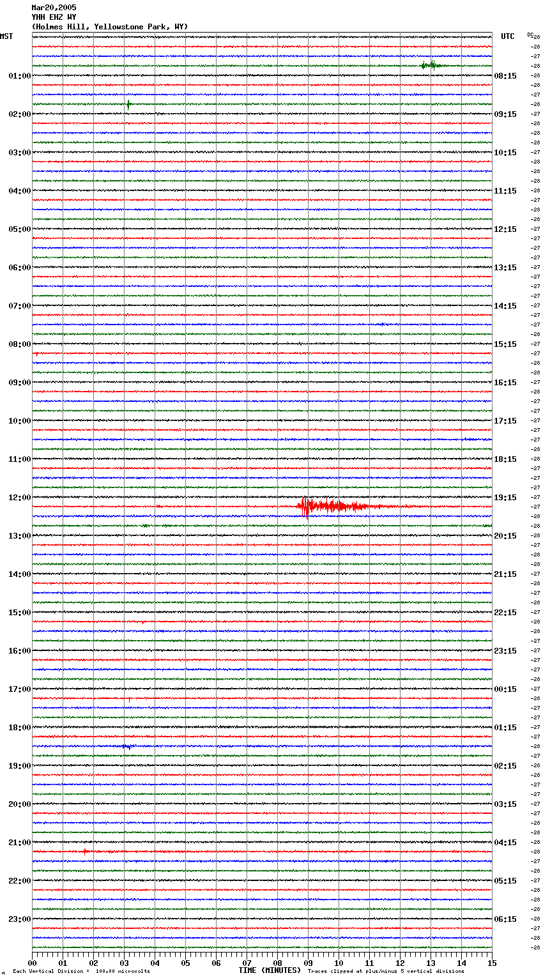Image resolution: width=543 pixels, height=980 pixels.
Task: Click the "16:15" UTC time label
Action: click(505, 383)
